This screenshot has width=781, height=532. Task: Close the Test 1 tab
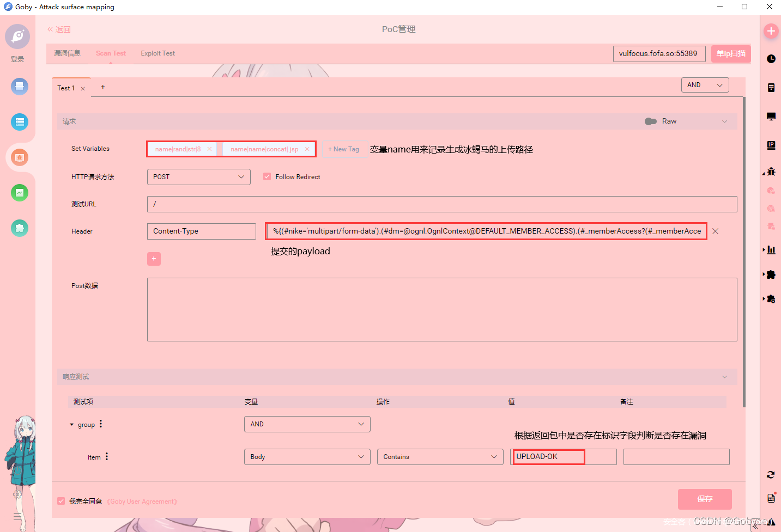83,89
